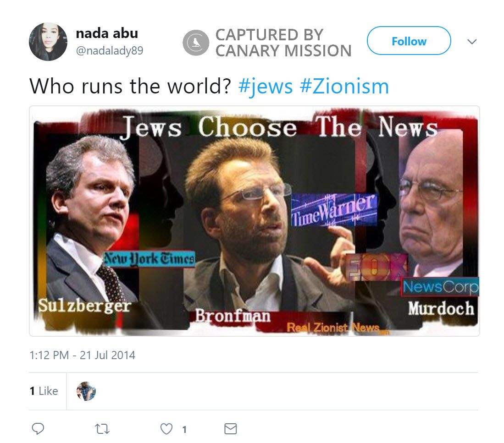Expand the chevron menu beside Follow
This screenshot has width=504, height=443.
472,42
